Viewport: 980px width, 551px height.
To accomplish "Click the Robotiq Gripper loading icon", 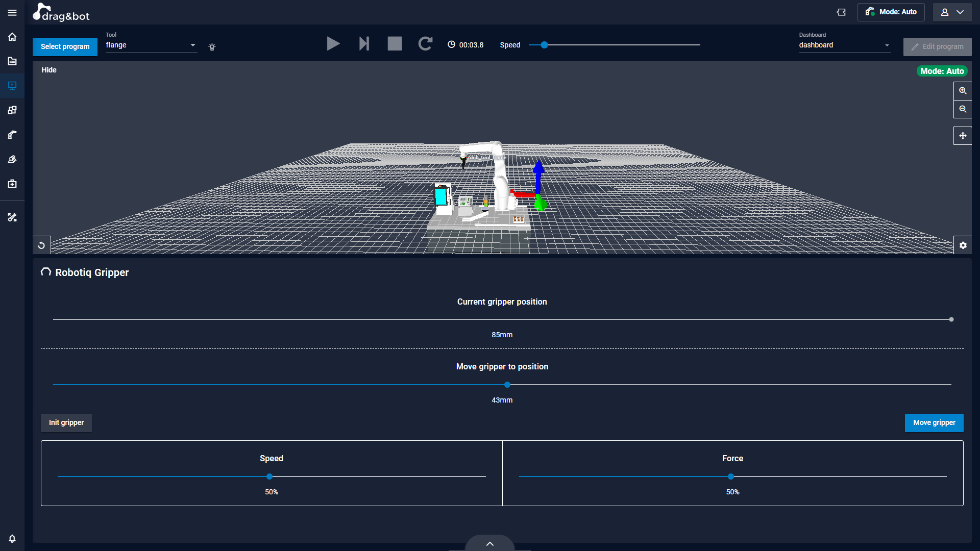I will click(x=46, y=272).
